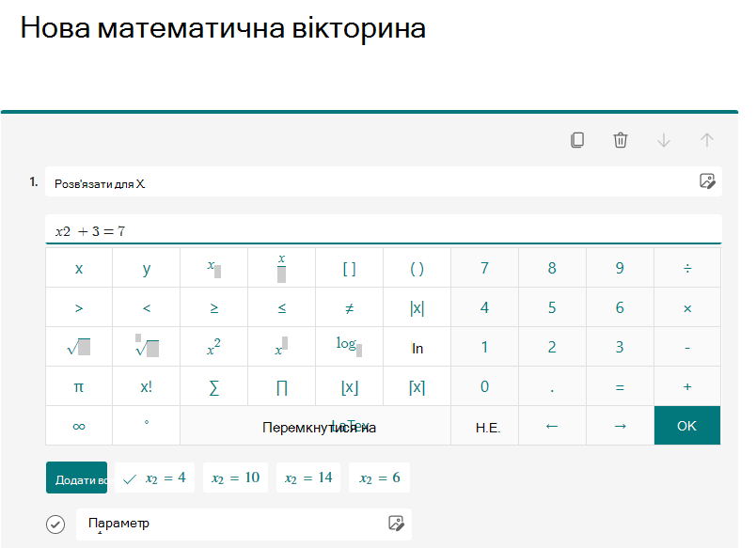Insert the product symbol key
The width and height of the screenshot is (756, 548).
(281, 386)
